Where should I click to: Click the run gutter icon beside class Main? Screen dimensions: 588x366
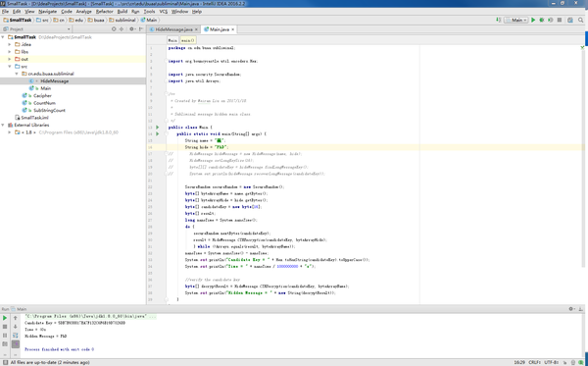tap(158, 128)
